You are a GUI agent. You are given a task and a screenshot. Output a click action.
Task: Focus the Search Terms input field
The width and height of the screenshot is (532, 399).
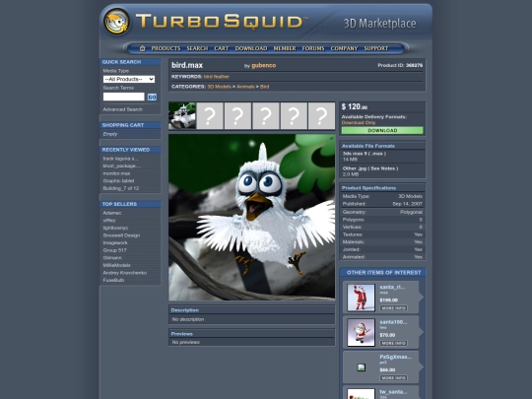click(x=124, y=97)
